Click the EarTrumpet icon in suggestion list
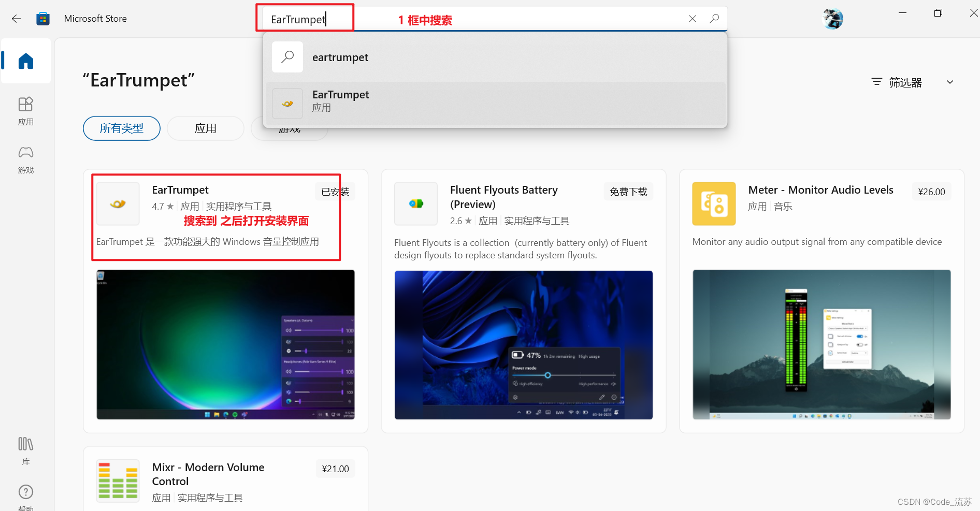Screen dimensions: 980x511 click(x=287, y=104)
